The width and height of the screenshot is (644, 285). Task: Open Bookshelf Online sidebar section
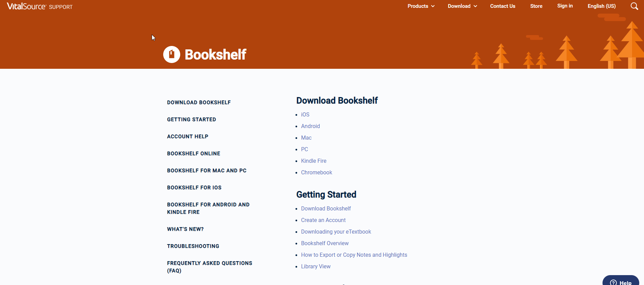[193, 154]
